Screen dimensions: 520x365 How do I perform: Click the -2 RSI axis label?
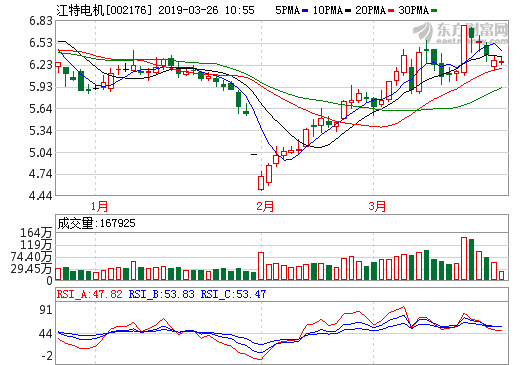pos(47,356)
